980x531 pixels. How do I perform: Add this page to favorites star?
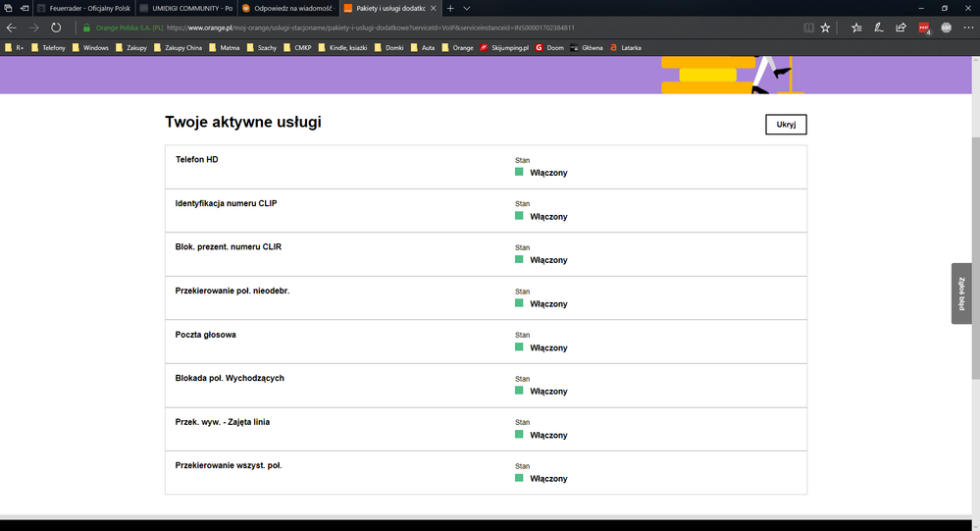click(825, 27)
